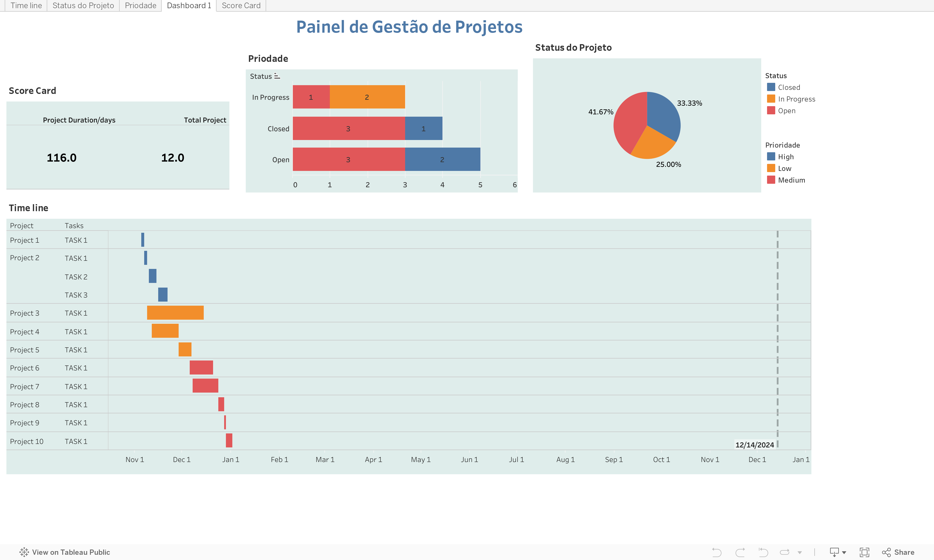Click the Refresh loop icon in footer

[785, 552]
